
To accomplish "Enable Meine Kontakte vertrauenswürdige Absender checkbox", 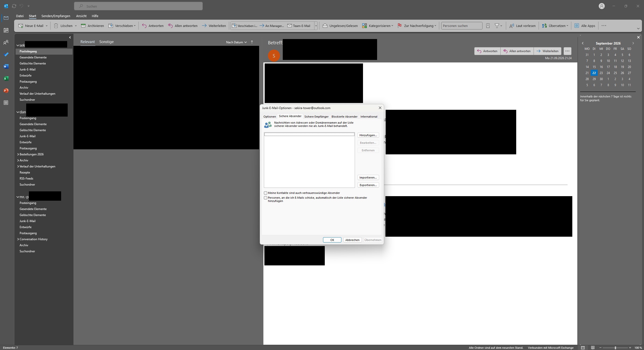I will click(x=265, y=193).
